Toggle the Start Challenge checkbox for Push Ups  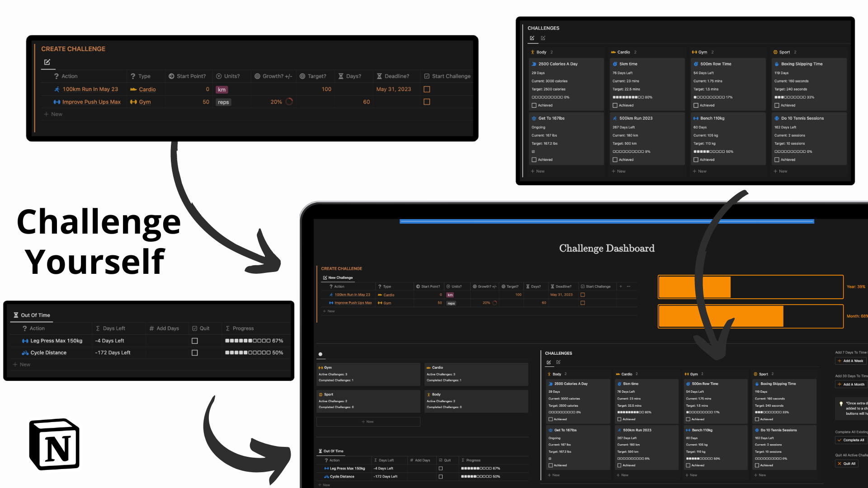(427, 101)
